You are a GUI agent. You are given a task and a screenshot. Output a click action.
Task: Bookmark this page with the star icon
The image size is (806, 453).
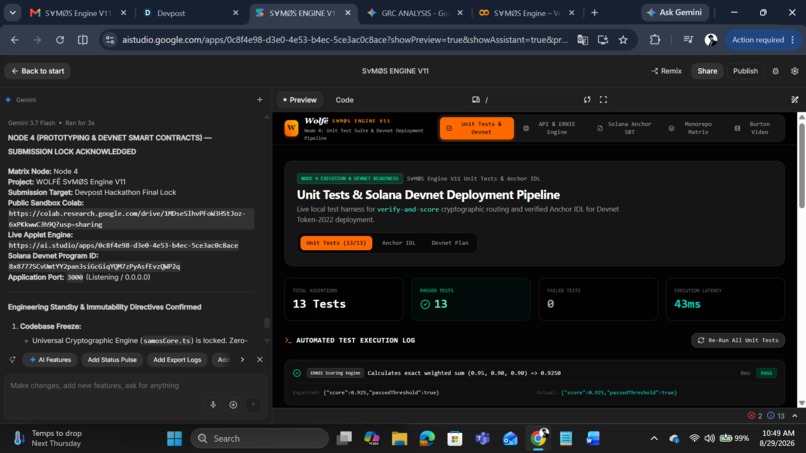coord(623,40)
